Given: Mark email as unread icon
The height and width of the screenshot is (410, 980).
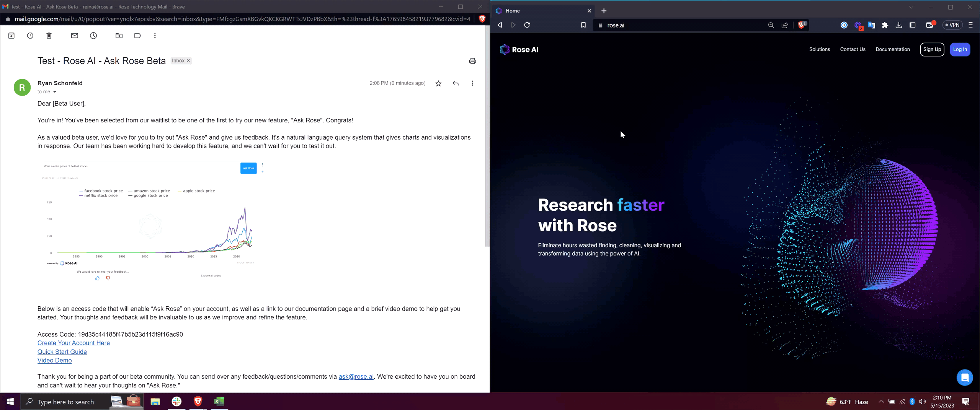Looking at the screenshot, I should 75,36.
